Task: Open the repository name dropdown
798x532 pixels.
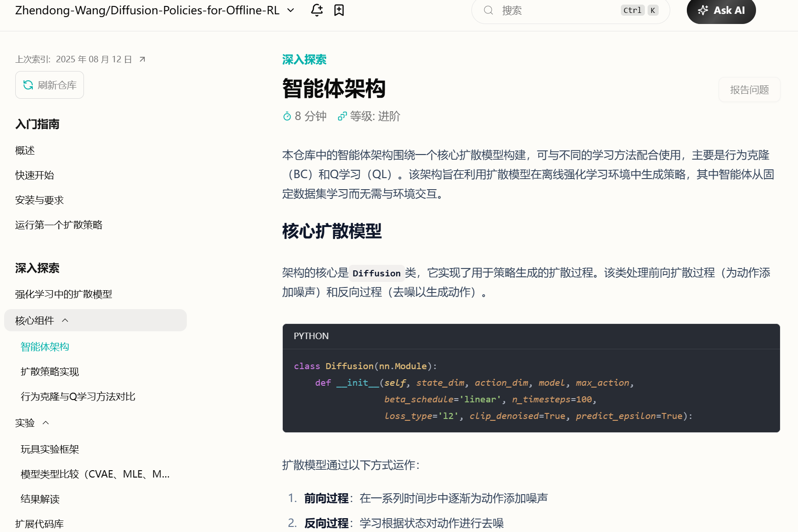Action: [x=290, y=10]
